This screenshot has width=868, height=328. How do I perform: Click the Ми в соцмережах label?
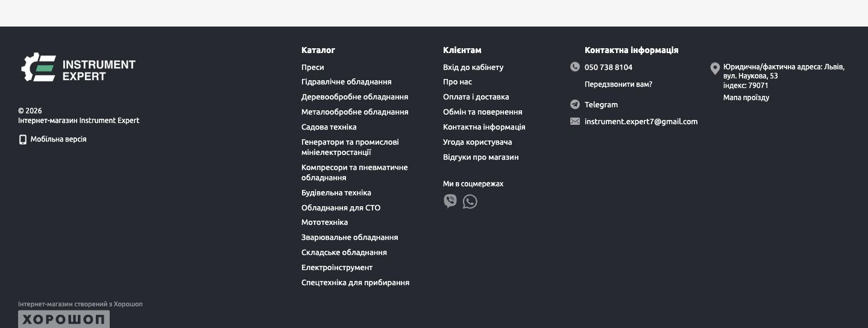pos(473,184)
